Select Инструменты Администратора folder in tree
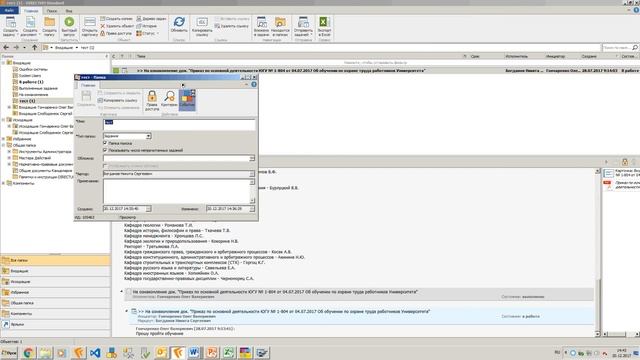 coord(45,151)
